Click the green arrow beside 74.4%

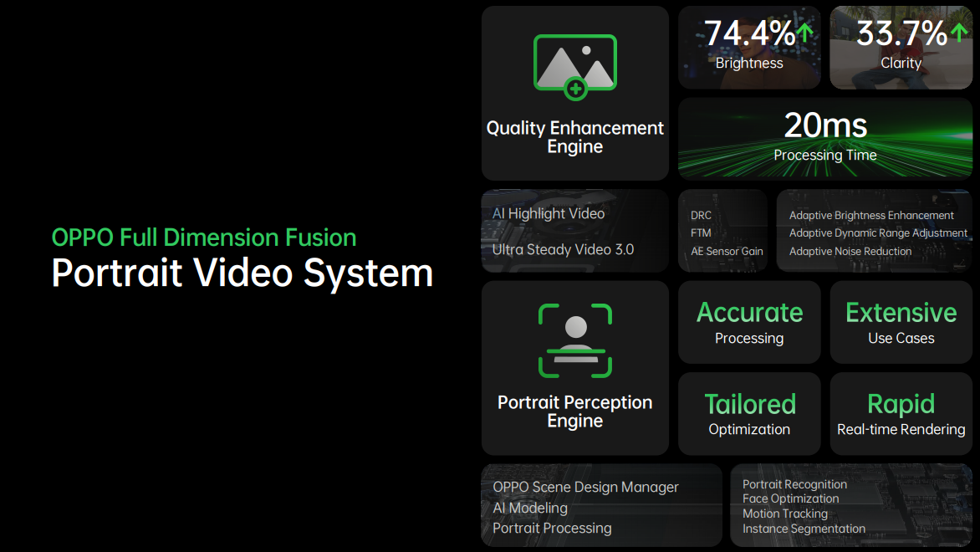coord(805,33)
